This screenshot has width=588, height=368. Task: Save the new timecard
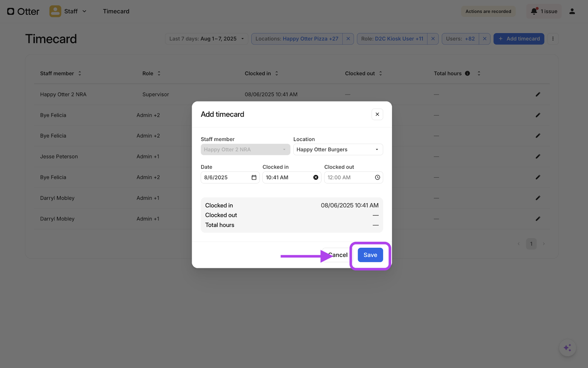click(370, 255)
